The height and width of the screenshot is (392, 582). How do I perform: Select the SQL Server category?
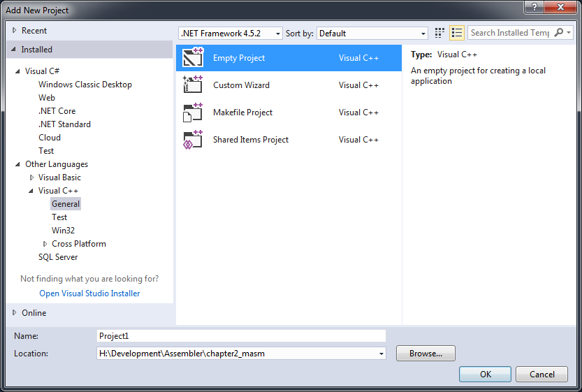pos(58,257)
